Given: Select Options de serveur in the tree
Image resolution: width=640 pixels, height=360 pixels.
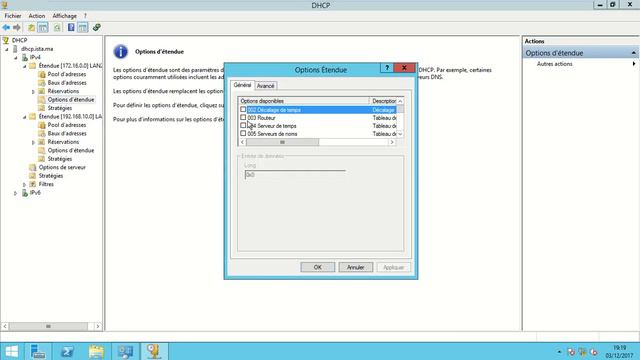Looking at the screenshot, I should click(62, 167).
